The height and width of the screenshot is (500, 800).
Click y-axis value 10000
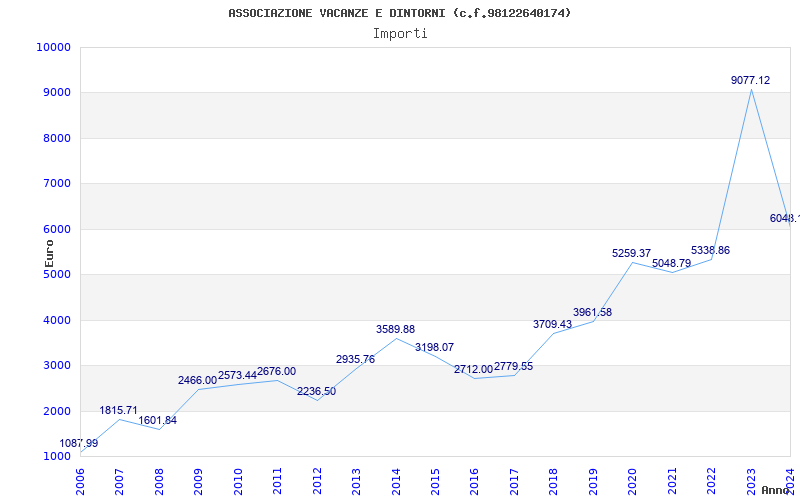[54, 47]
